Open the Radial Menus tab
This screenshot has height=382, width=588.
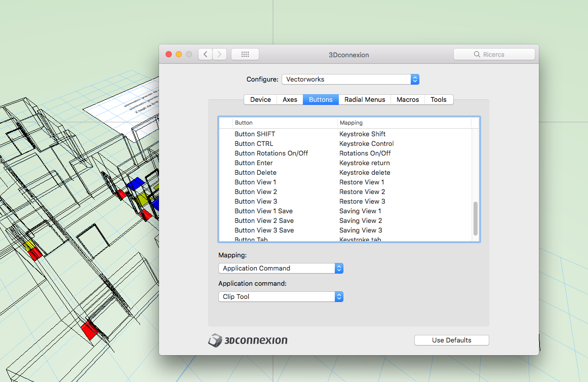(365, 99)
